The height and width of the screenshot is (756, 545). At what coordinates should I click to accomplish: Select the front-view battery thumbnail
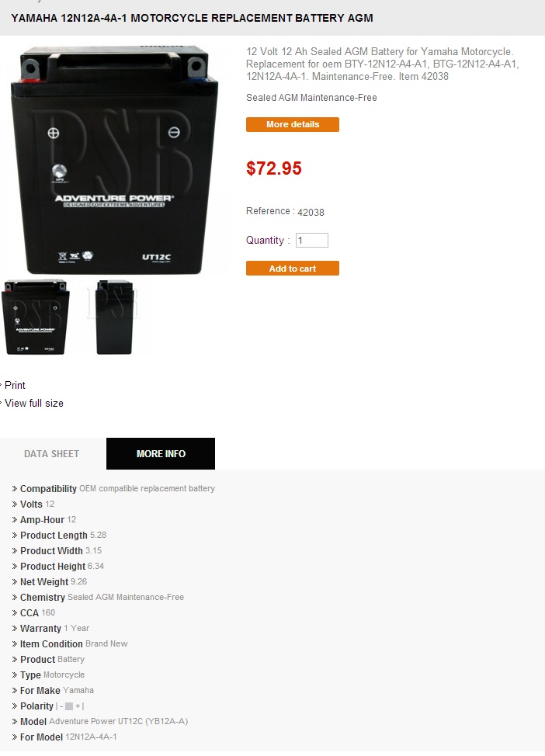point(36,317)
